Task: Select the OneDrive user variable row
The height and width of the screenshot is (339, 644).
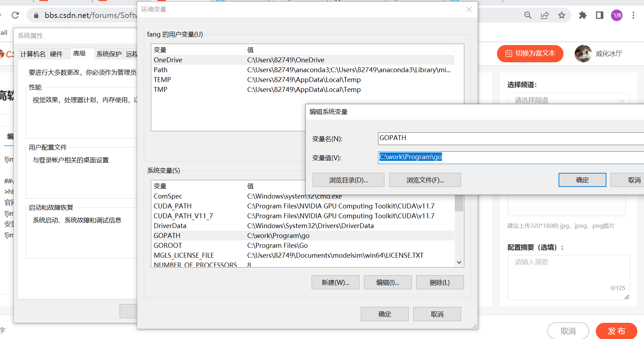Action: (x=303, y=60)
